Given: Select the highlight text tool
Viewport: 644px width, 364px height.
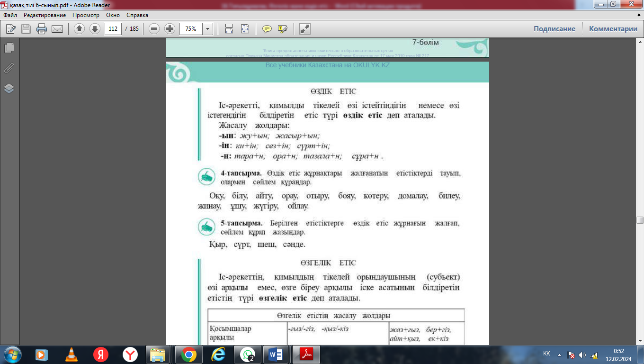Looking at the screenshot, I should [283, 29].
